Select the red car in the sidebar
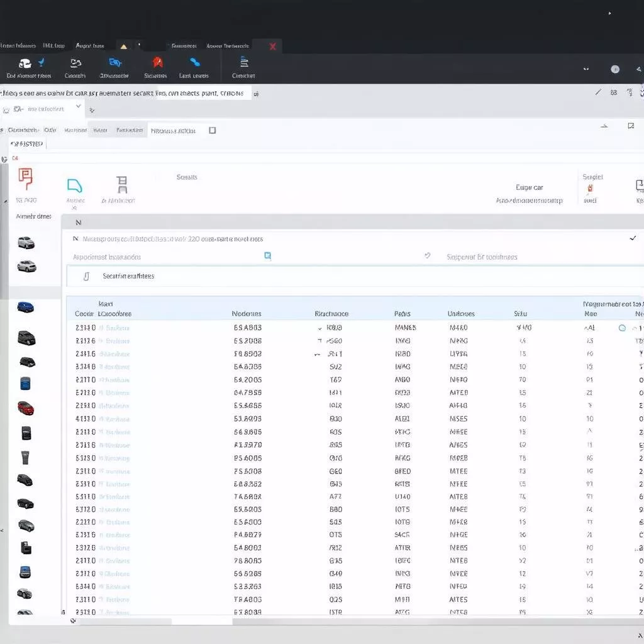644x644 pixels. click(x=26, y=408)
